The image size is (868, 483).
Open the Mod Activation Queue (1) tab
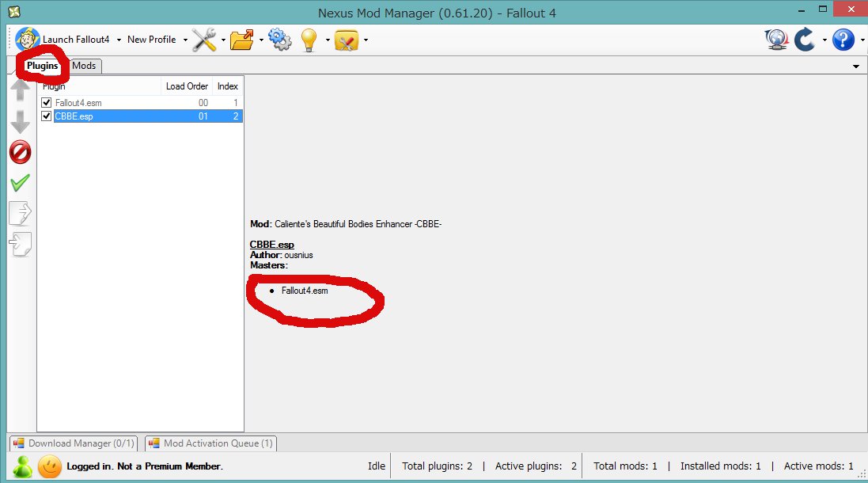(x=211, y=443)
